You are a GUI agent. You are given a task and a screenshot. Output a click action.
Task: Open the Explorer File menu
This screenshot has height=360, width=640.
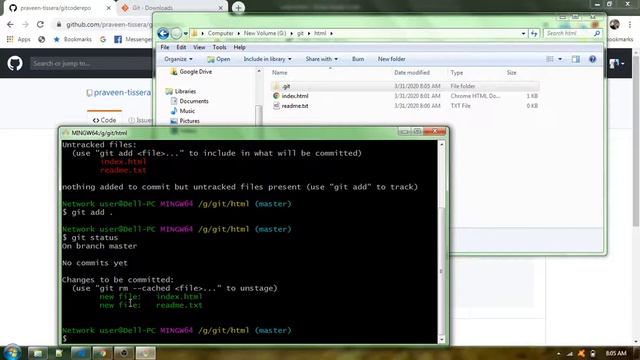[x=164, y=47]
